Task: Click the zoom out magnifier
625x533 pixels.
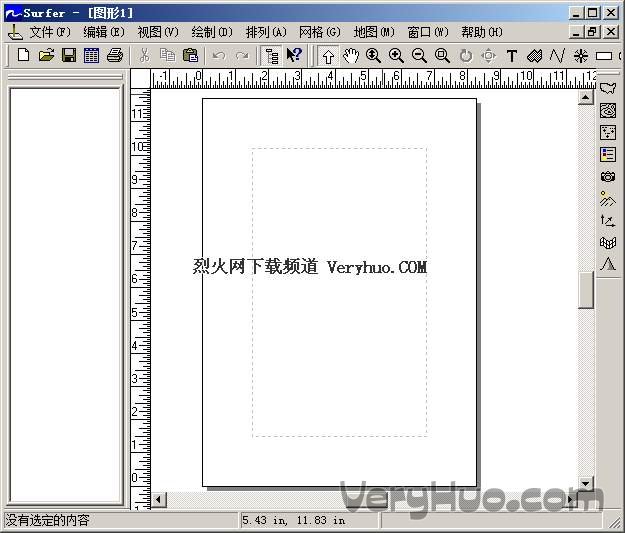Action: point(419,56)
